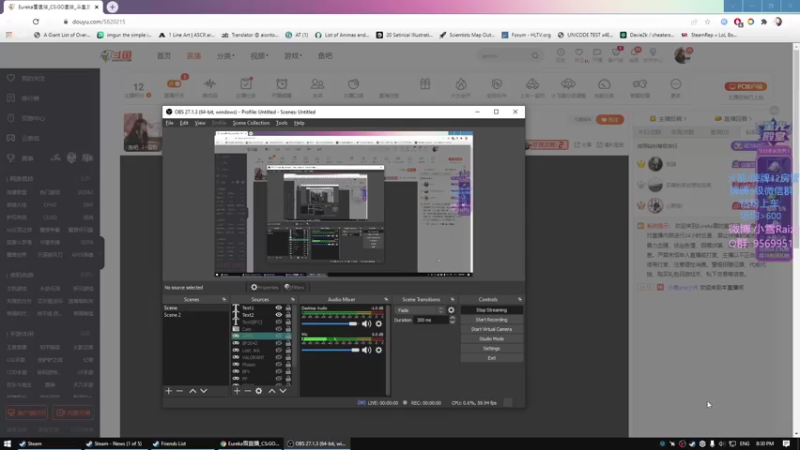Click the Exit button in Controls

click(491, 358)
